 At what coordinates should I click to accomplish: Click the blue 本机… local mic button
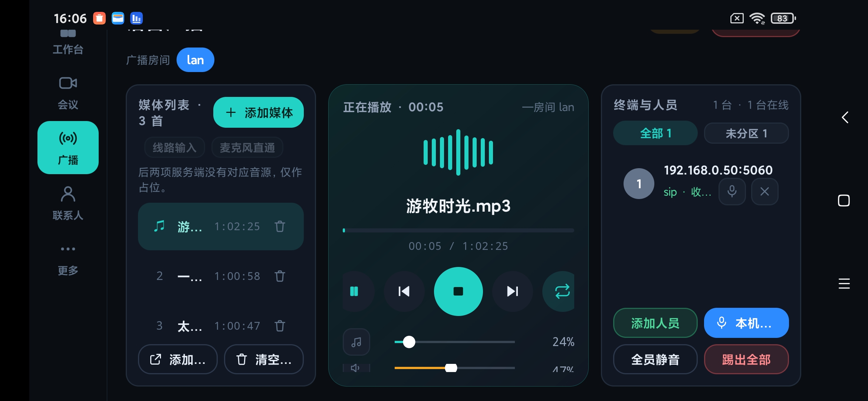click(746, 323)
